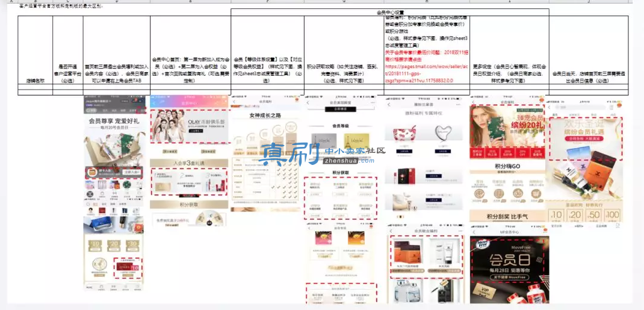Select the title cell 客户运营平台官方版和定制版的最大区别
Screen dimensions: 644x310
point(61,6)
